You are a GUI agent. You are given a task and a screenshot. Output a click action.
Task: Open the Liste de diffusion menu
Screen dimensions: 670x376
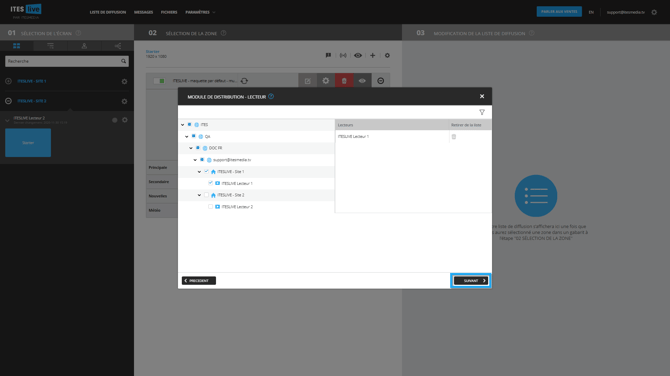click(x=108, y=12)
